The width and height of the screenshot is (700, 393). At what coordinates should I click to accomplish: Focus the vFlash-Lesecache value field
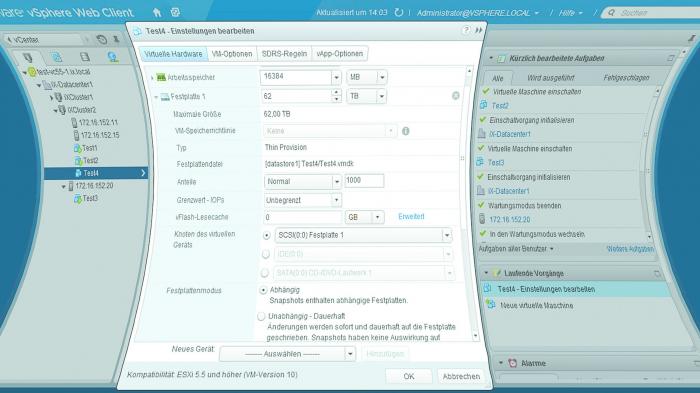(303, 217)
